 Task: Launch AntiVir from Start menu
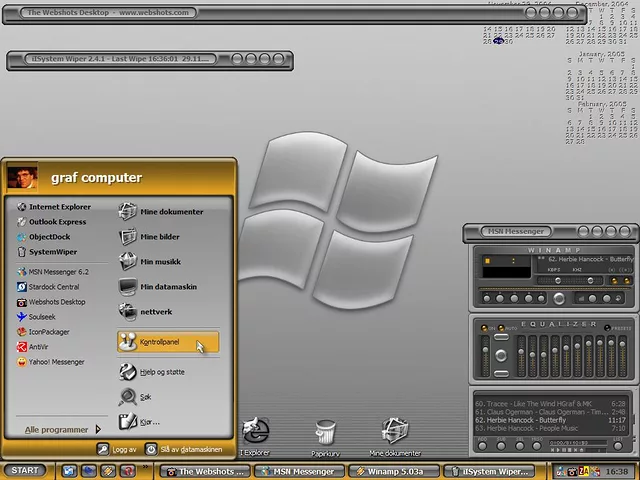pyautogui.click(x=32, y=347)
